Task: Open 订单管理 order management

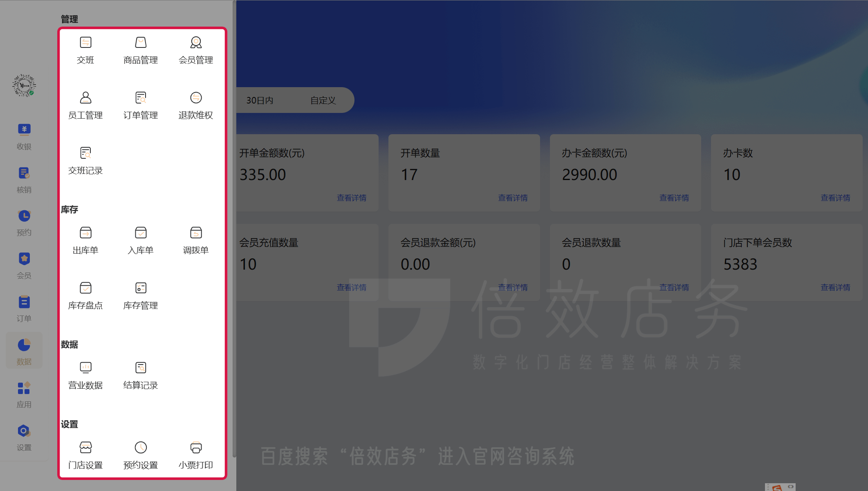Action: point(141,106)
